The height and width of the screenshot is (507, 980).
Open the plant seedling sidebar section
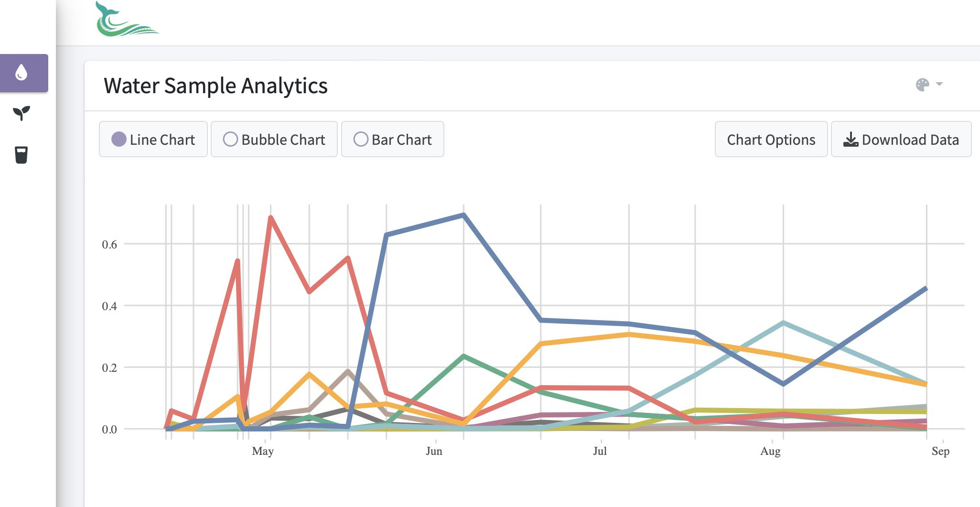[22, 113]
